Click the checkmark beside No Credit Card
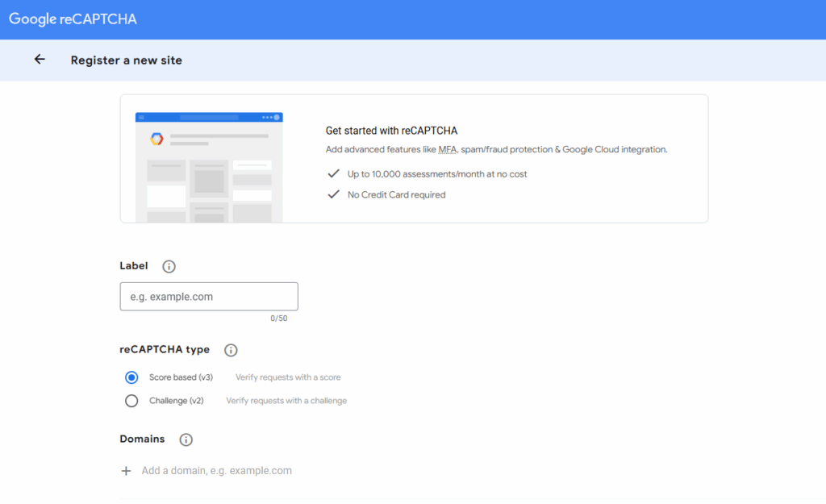The width and height of the screenshot is (826, 504). 333,194
